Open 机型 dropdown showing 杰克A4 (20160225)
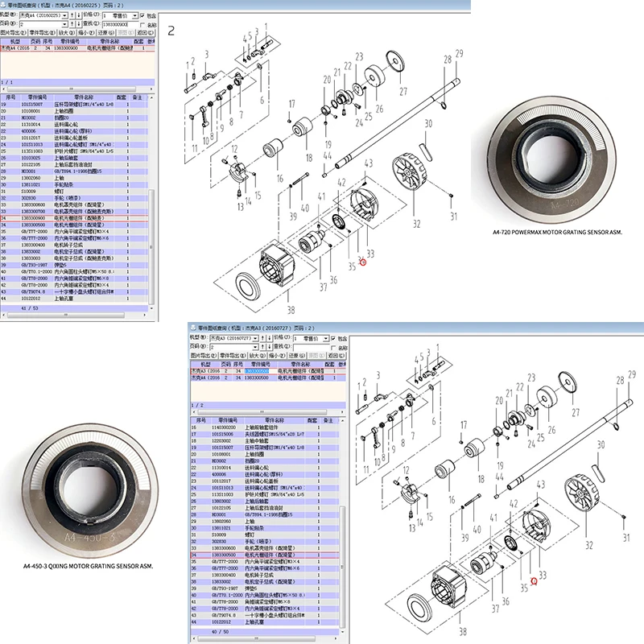The image size is (644, 644). (x=64, y=15)
